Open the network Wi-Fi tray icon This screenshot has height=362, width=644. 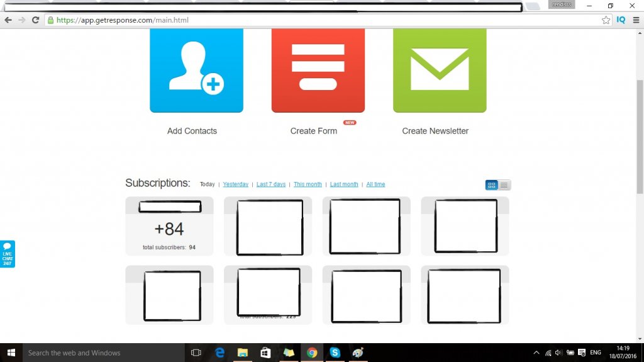[548, 353]
